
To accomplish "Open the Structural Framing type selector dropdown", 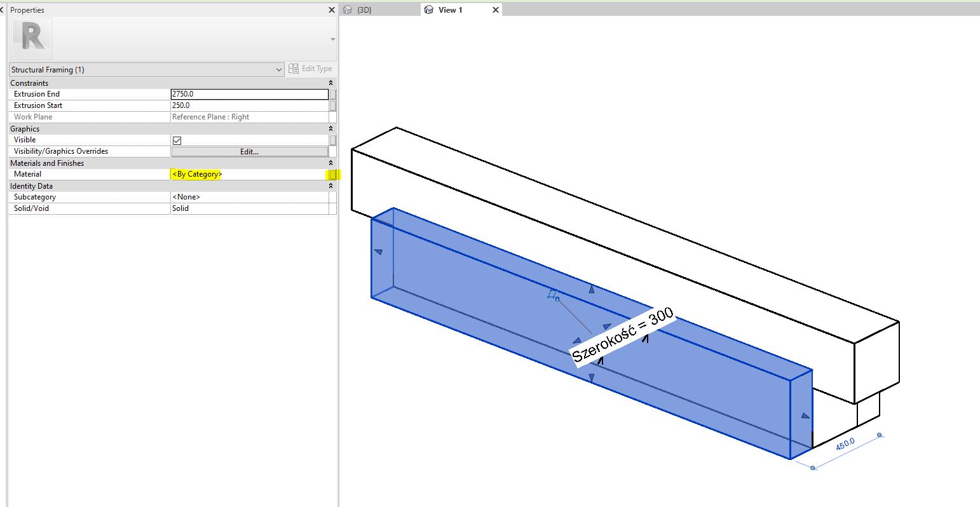I will [280, 69].
